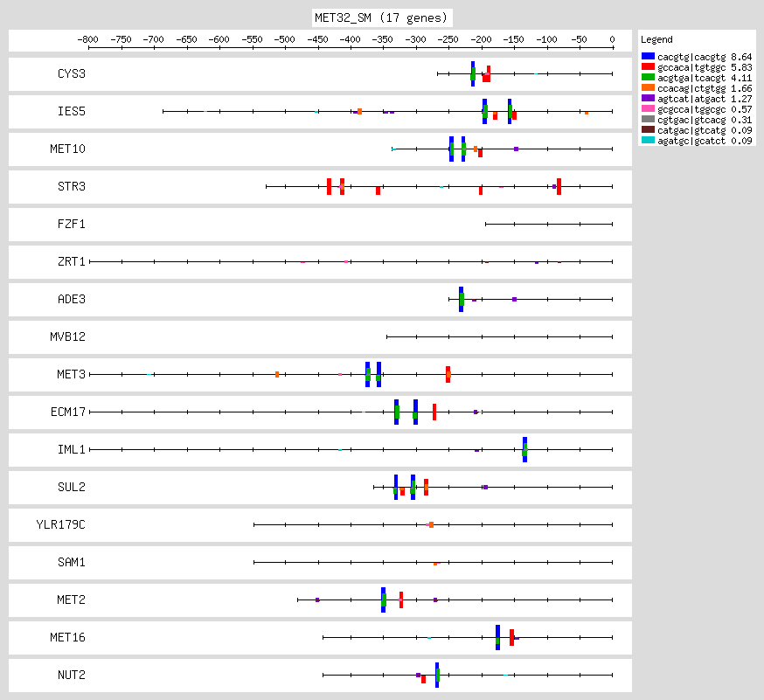The image size is (764, 700).
Task: Select the purple agtcat|atgact legend swatch
Action: [x=648, y=100]
